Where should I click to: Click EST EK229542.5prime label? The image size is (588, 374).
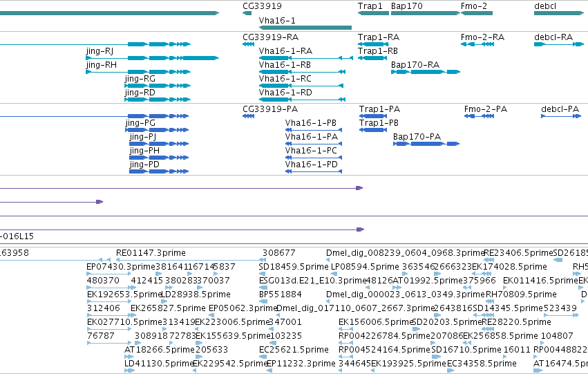(x=229, y=364)
